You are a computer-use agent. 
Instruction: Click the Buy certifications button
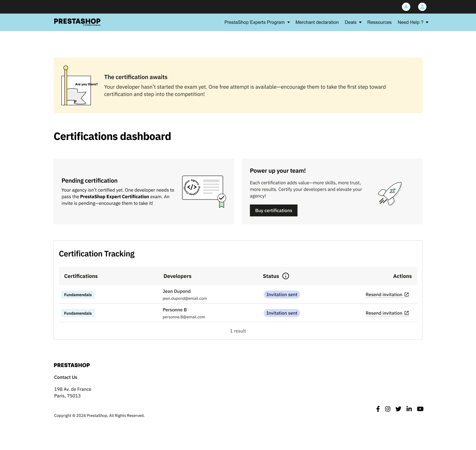(274, 210)
